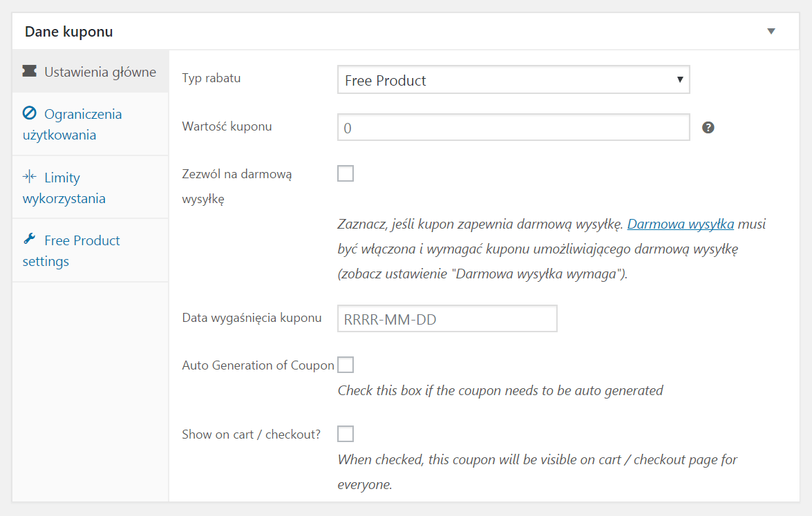Enable Zezwól na darmową wysyłkę checkbox

coord(346,173)
